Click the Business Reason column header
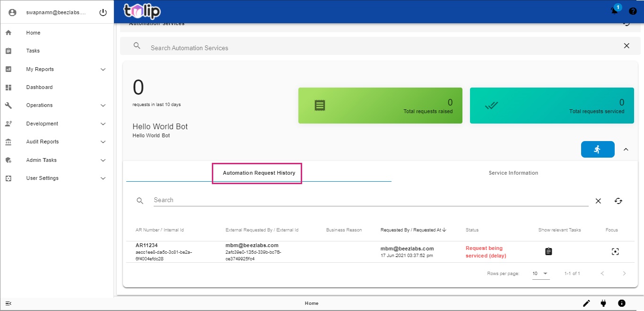This screenshot has height=311, width=644. coord(344,230)
